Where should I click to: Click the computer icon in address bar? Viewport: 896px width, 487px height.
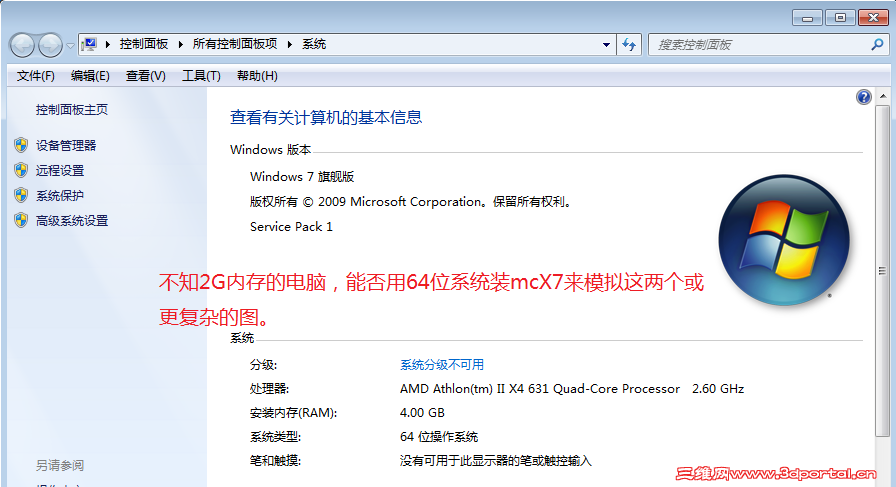(89, 44)
